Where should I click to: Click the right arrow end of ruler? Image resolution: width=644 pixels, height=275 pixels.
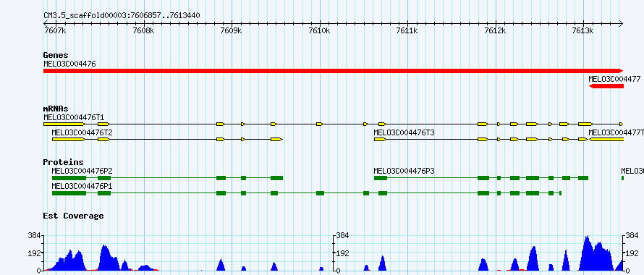(621, 23)
